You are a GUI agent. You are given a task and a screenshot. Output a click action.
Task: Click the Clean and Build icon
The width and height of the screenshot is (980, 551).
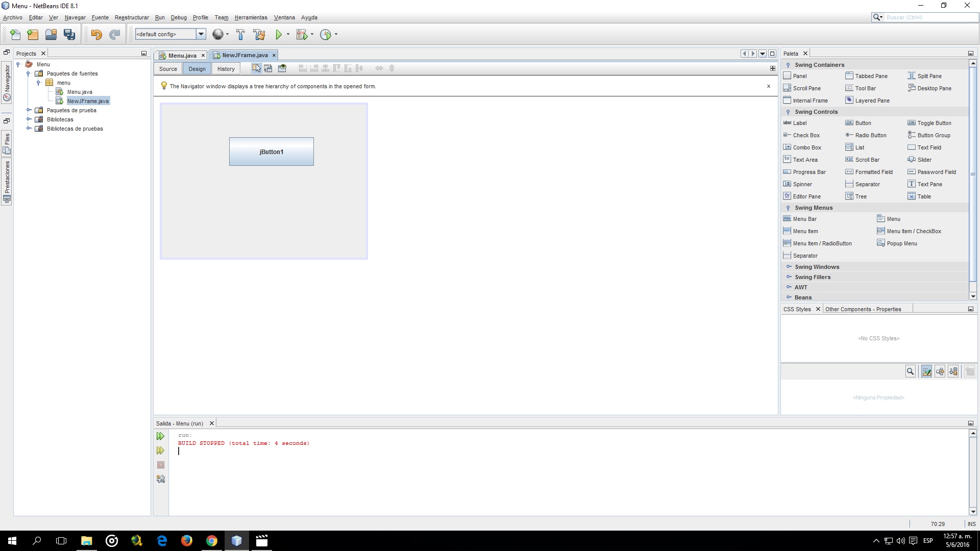(x=259, y=34)
